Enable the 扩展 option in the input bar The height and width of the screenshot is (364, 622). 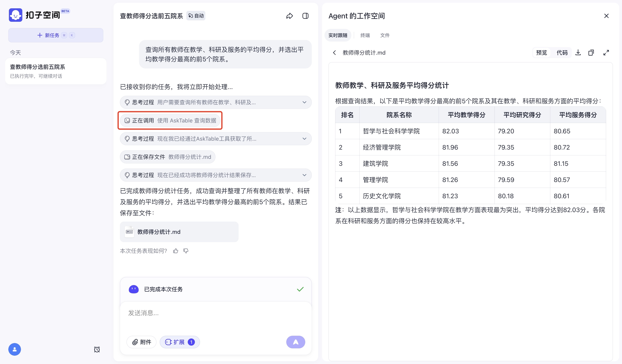point(179,342)
